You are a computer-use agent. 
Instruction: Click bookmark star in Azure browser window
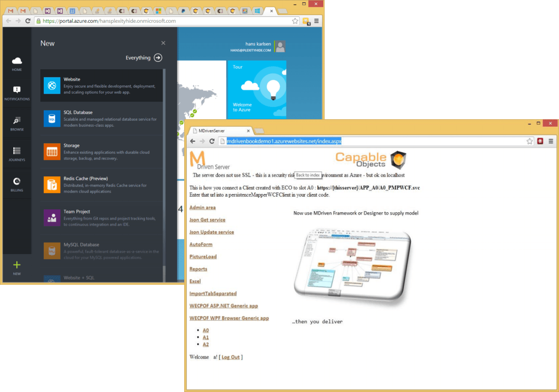295,21
